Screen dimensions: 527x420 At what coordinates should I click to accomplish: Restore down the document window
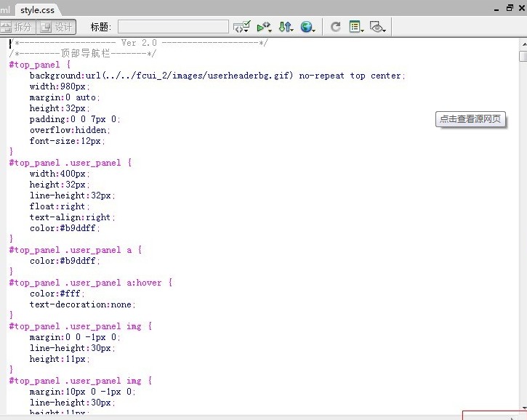pyautogui.click(x=509, y=8)
